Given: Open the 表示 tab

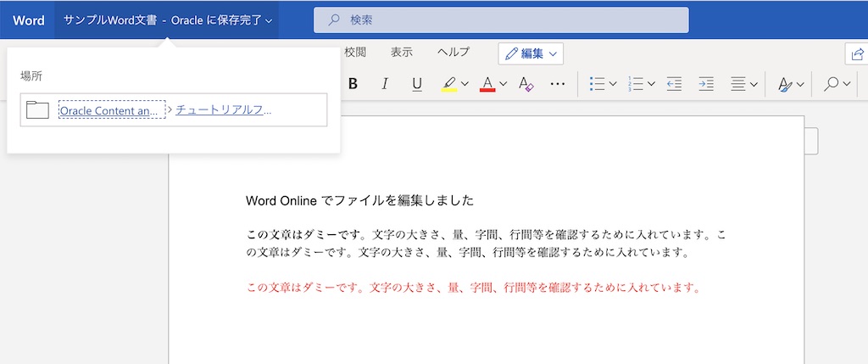Looking at the screenshot, I should point(402,52).
